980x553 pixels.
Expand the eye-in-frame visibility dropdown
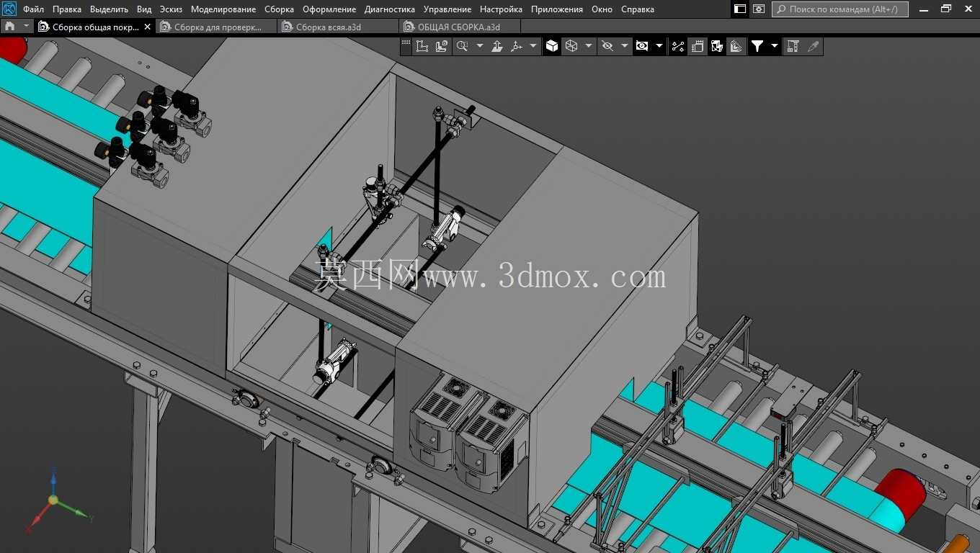(x=659, y=46)
